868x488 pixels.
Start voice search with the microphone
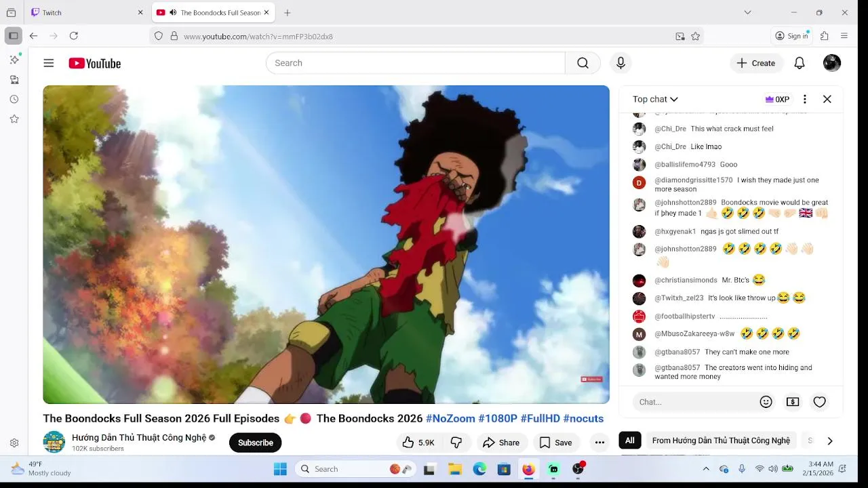(620, 63)
